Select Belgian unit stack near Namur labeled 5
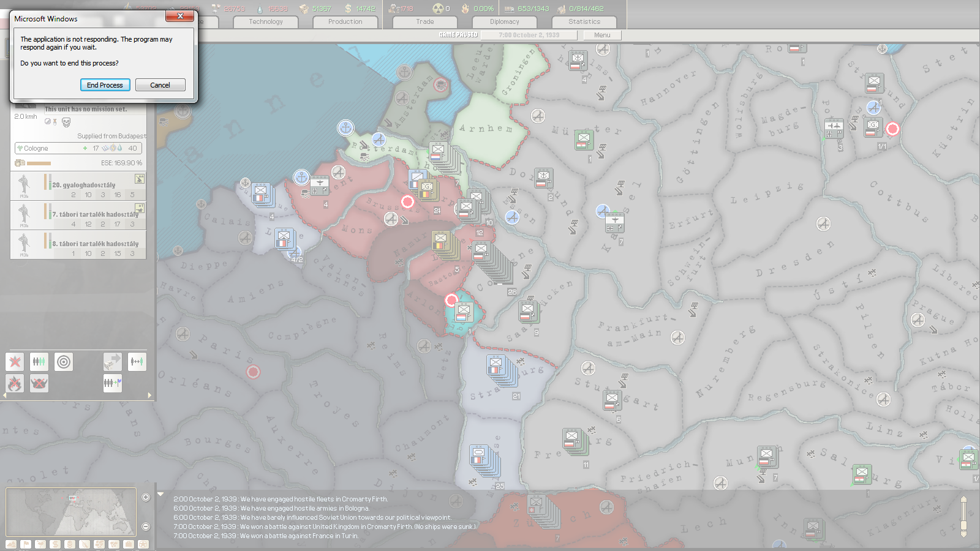 tap(445, 245)
